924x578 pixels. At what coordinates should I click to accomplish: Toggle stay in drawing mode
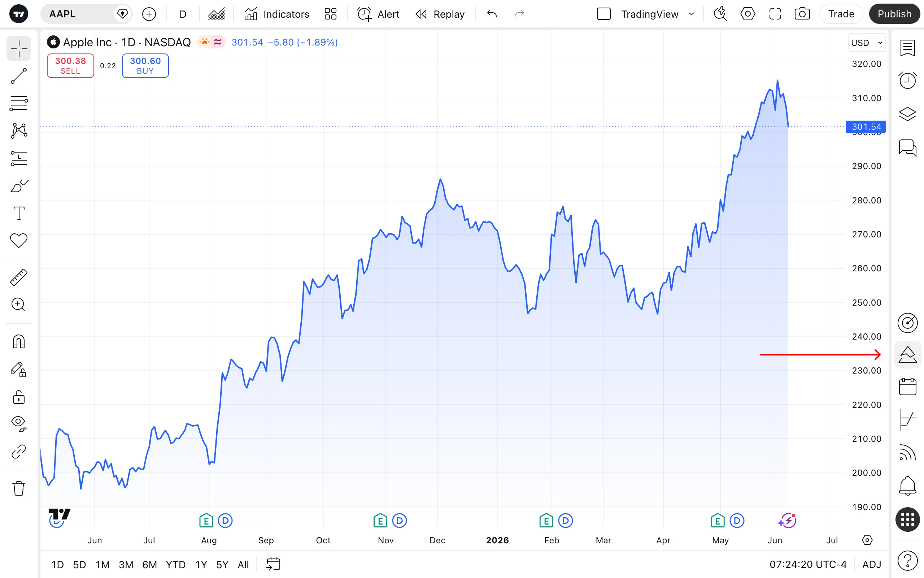click(x=19, y=369)
